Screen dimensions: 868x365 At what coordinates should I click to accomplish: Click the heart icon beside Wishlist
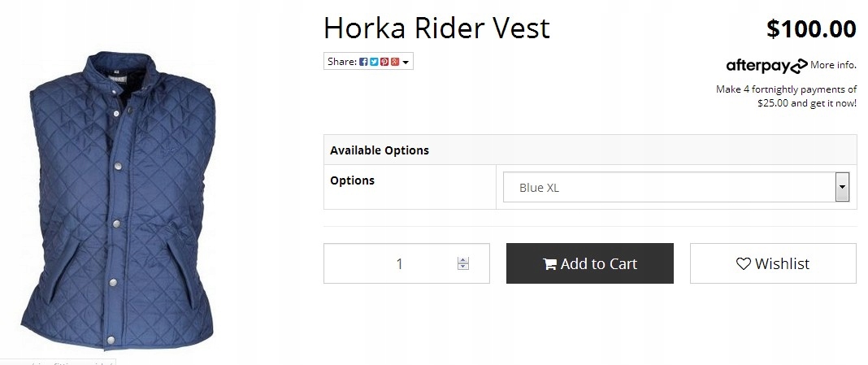coord(744,264)
